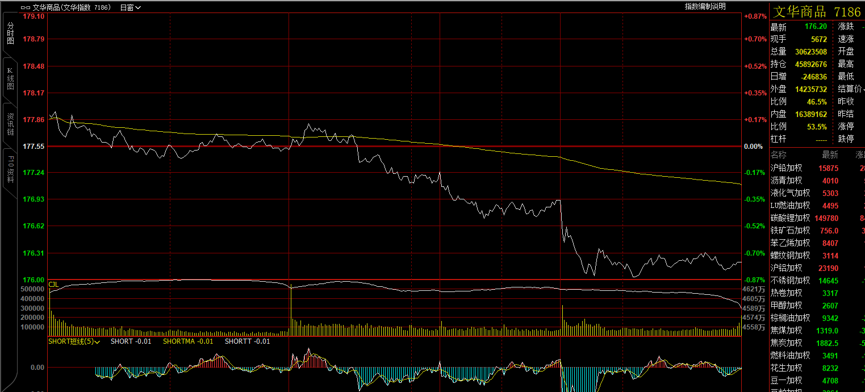Select the 热卷加权 row
This screenshot has width=865, height=392.
[818, 293]
